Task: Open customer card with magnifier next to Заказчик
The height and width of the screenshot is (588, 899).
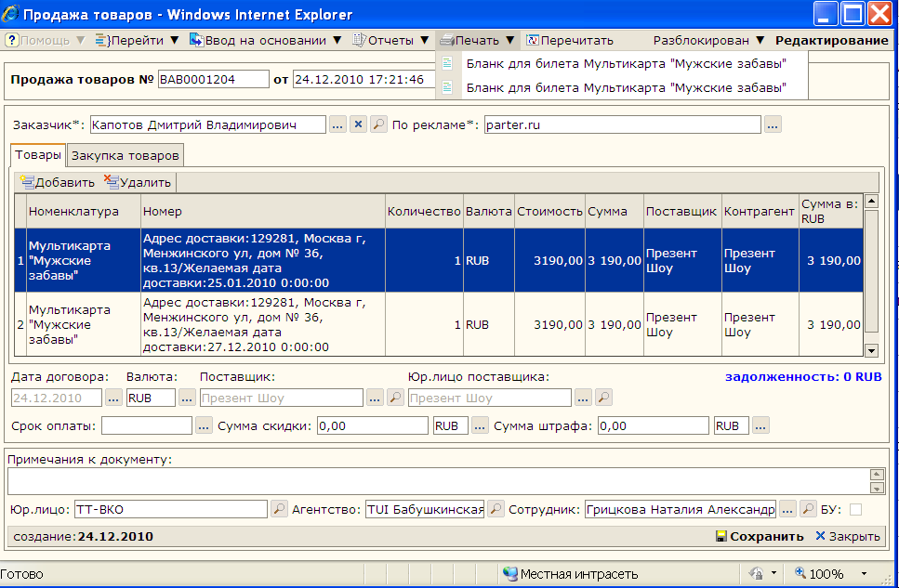Action: [378, 124]
